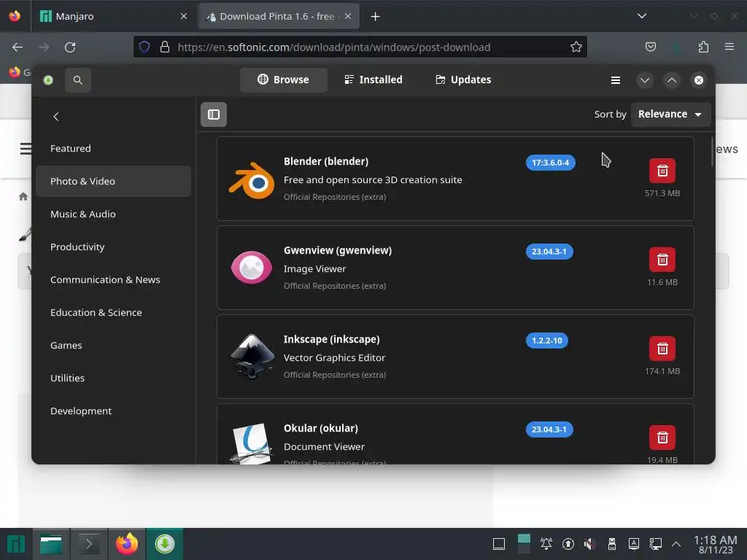Go back in Firefox
747x560 pixels.
point(18,47)
